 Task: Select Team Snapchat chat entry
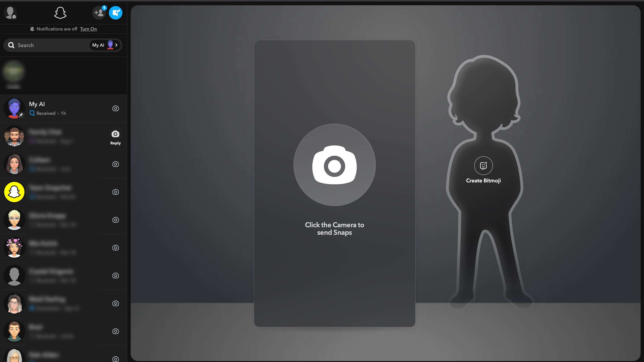point(63,192)
